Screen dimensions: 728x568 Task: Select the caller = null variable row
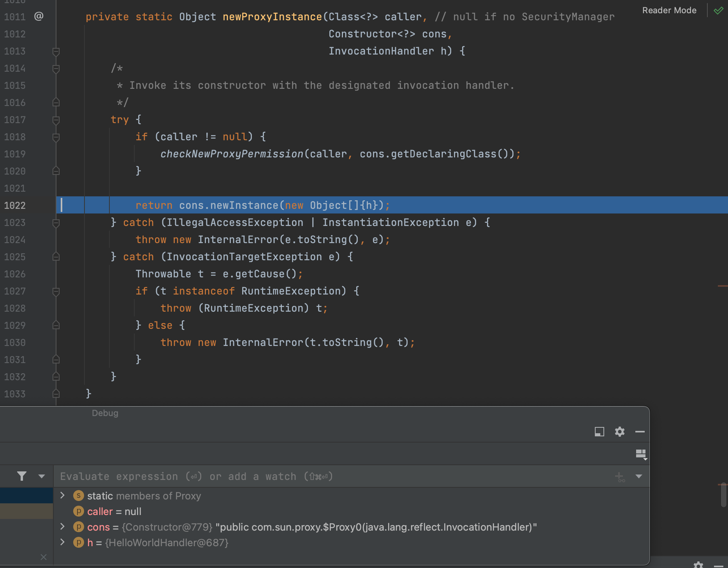pos(114,512)
